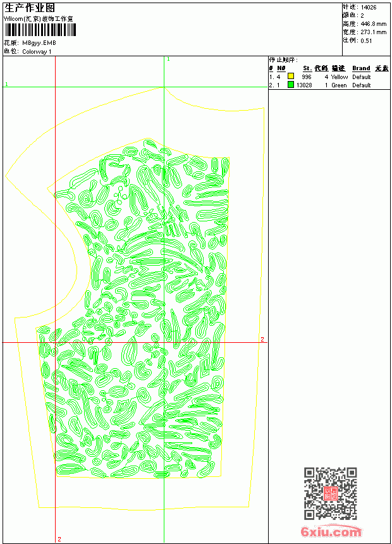Click the green marker 1 at vertical line top
392x544 pixels.
coord(168,59)
